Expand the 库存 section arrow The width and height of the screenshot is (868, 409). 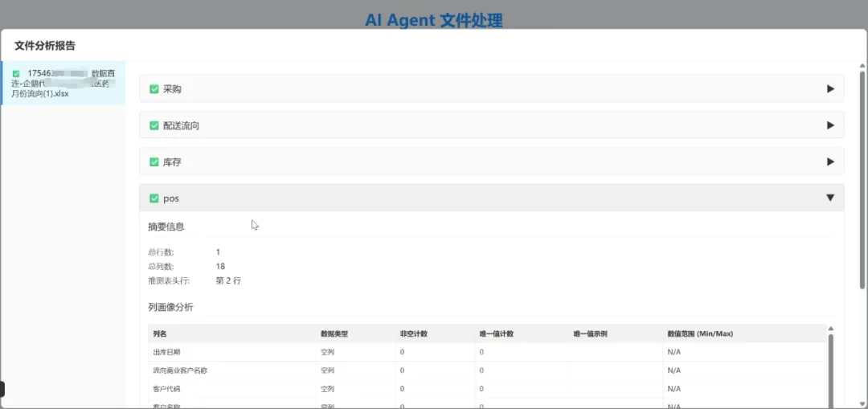pos(830,162)
